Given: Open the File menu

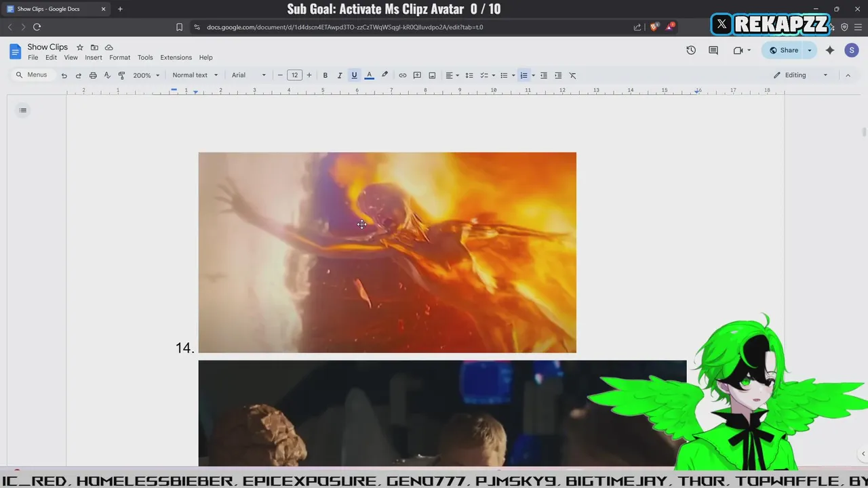Looking at the screenshot, I should point(33,58).
